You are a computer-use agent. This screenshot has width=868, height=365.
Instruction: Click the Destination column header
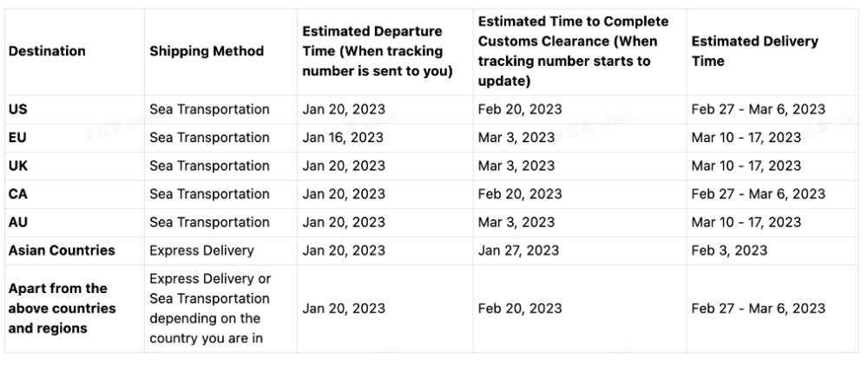click(47, 51)
